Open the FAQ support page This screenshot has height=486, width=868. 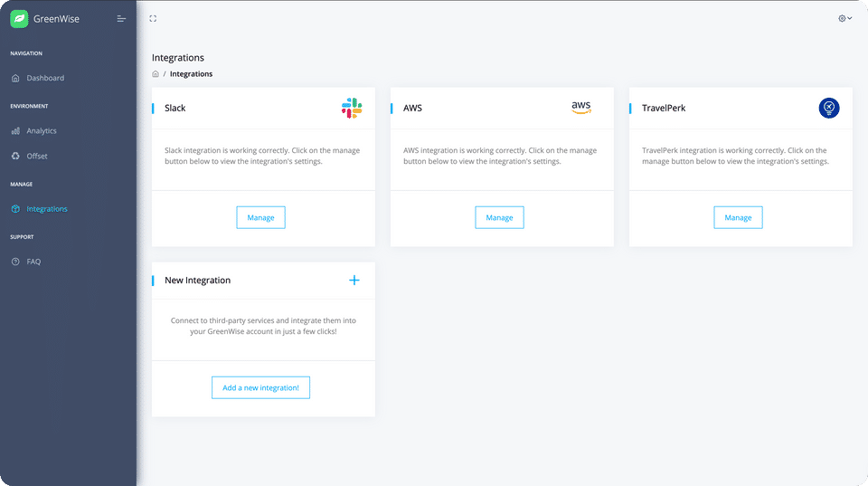33,262
